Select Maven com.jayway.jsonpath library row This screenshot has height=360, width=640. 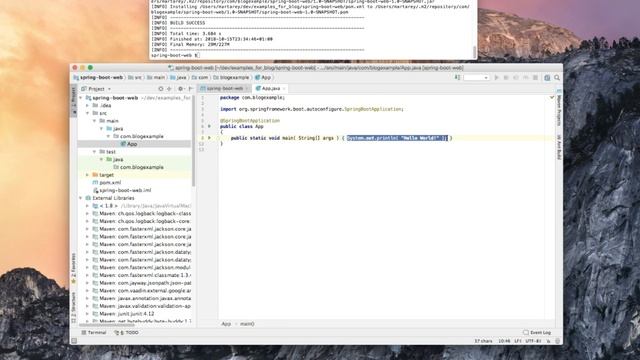142,283
